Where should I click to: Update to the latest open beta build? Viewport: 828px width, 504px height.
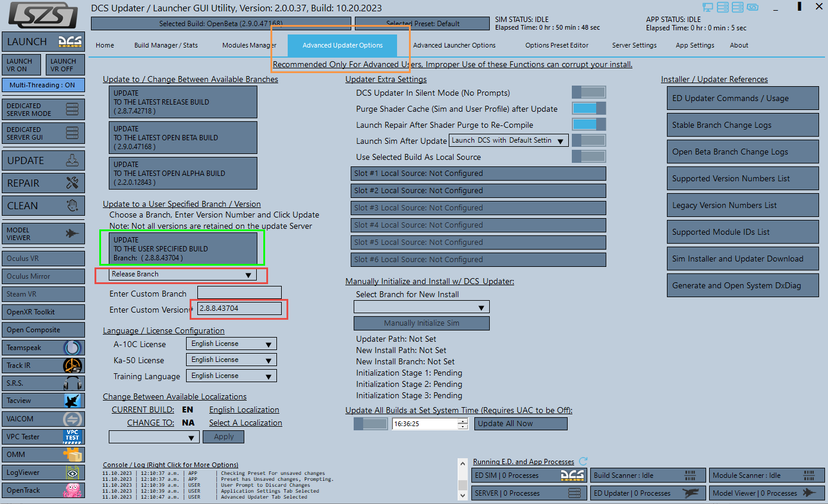click(182, 137)
